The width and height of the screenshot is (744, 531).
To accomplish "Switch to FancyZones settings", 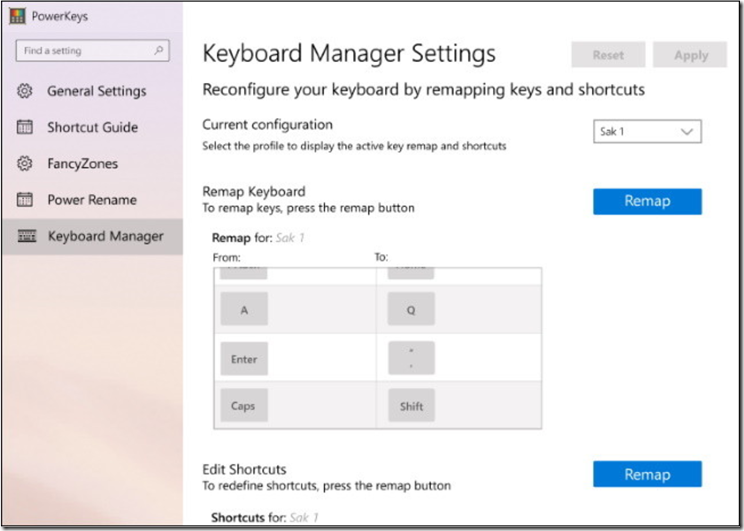I will pos(84,163).
